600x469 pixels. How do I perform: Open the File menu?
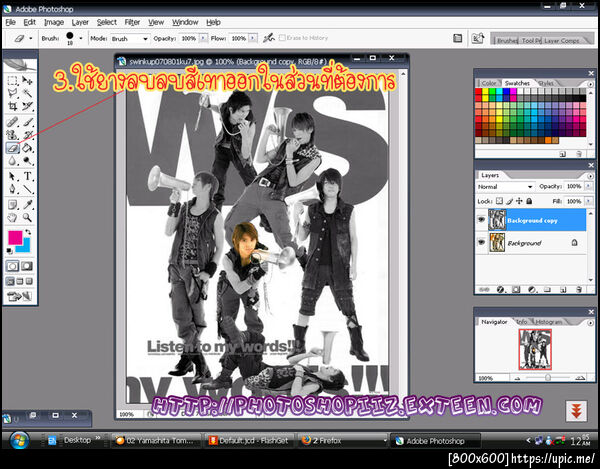click(10, 22)
